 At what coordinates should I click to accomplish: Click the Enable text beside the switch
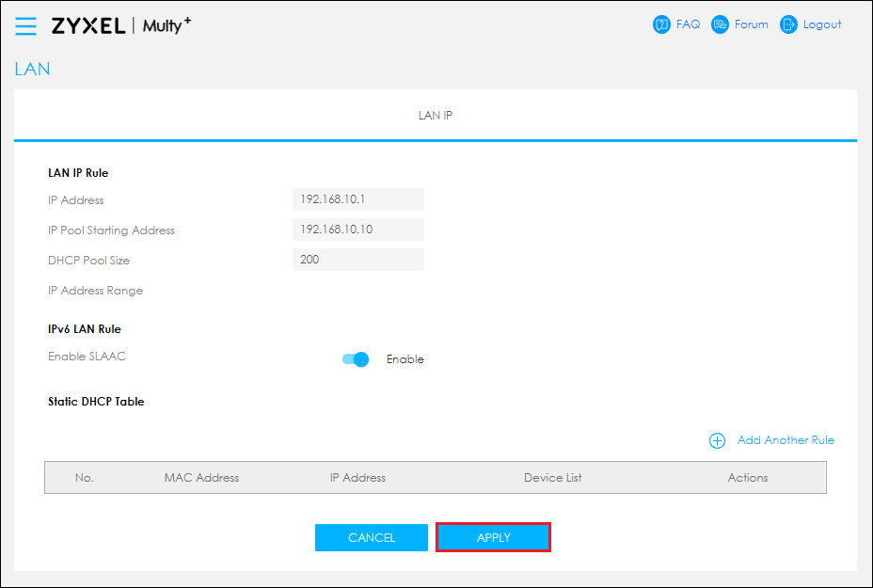tap(405, 359)
